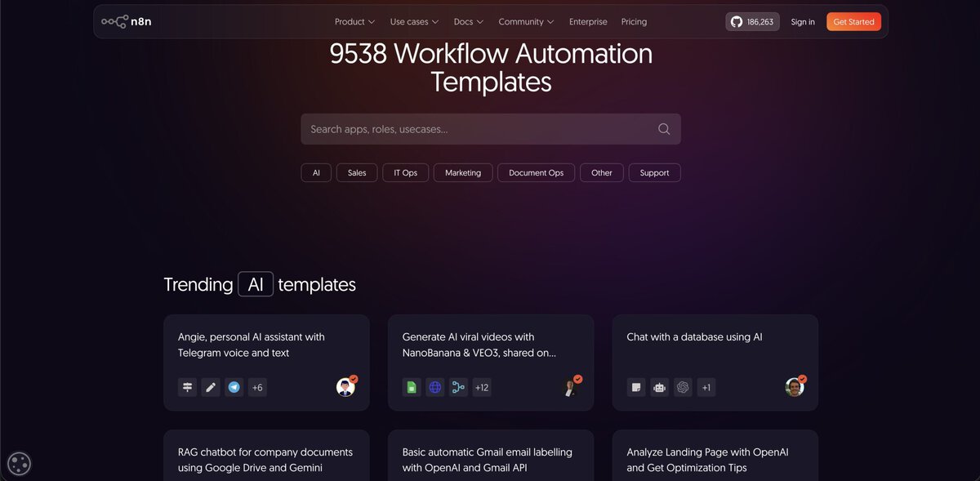Image resolution: width=980 pixels, height=481 pixels.
Task: Expand the Community menu
Action: tap(526, 22)
